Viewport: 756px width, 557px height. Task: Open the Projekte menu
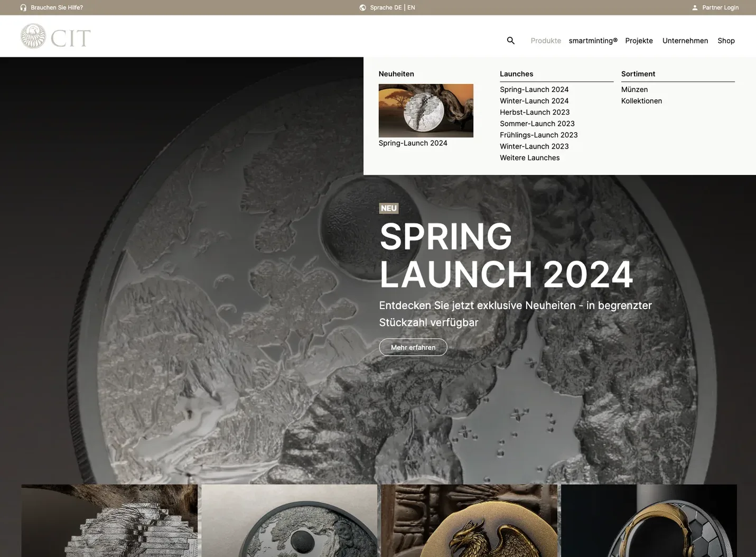(x=639, y=41)
